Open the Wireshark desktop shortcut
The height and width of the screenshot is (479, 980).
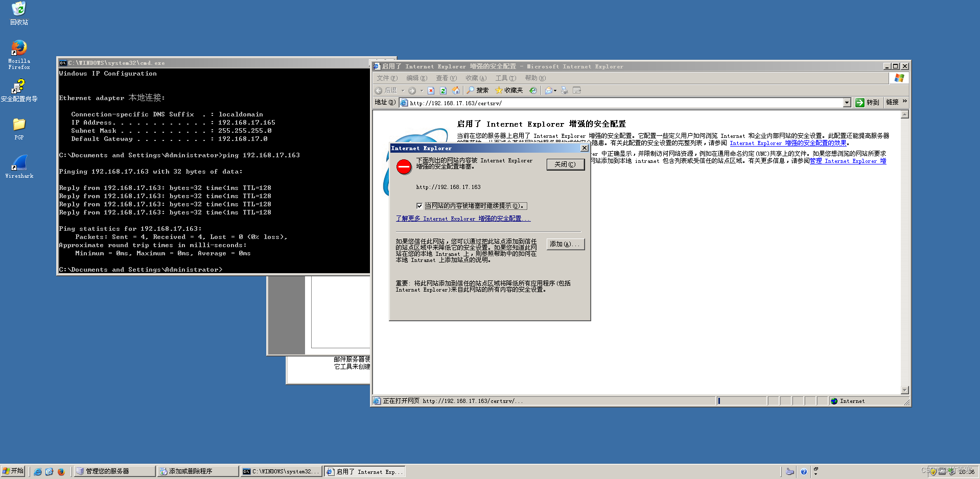coord(19,166)
